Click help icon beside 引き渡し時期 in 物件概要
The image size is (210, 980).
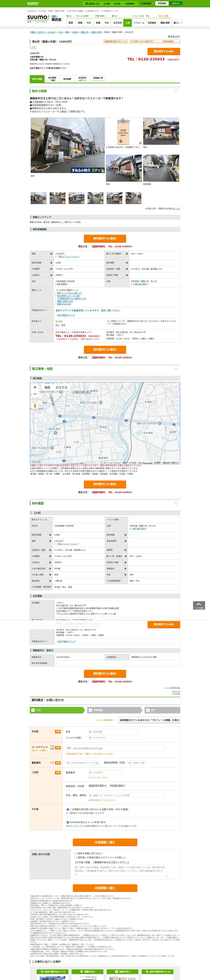tap(50, 575)
